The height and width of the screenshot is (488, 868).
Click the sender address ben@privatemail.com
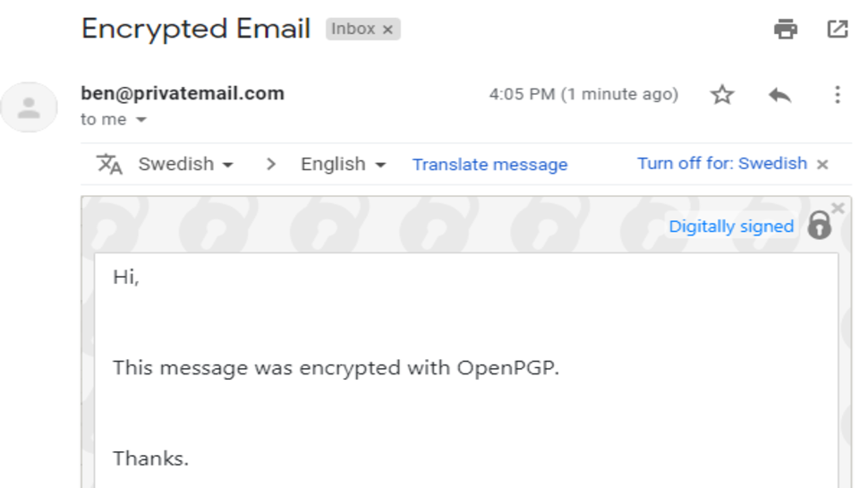coord(183,93)
